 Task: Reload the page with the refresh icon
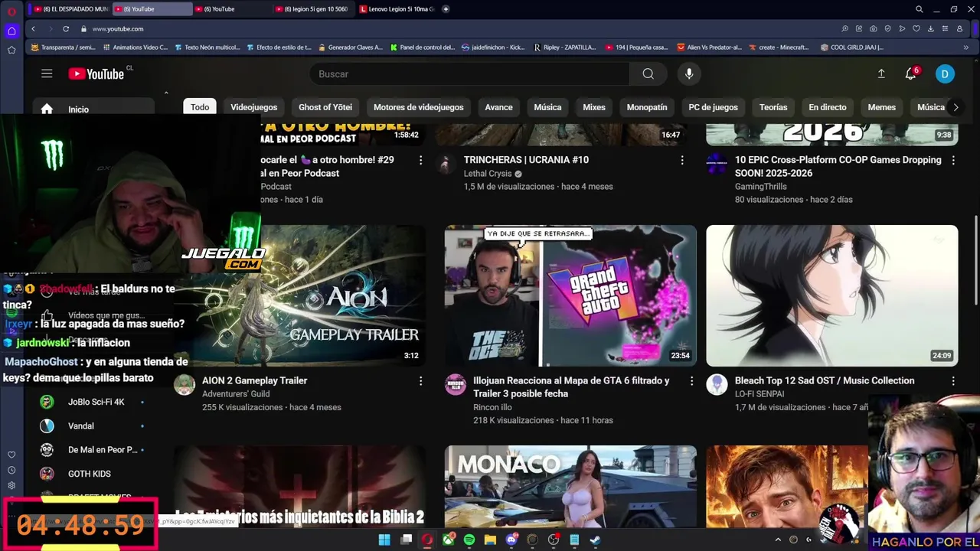coord(66,29)
